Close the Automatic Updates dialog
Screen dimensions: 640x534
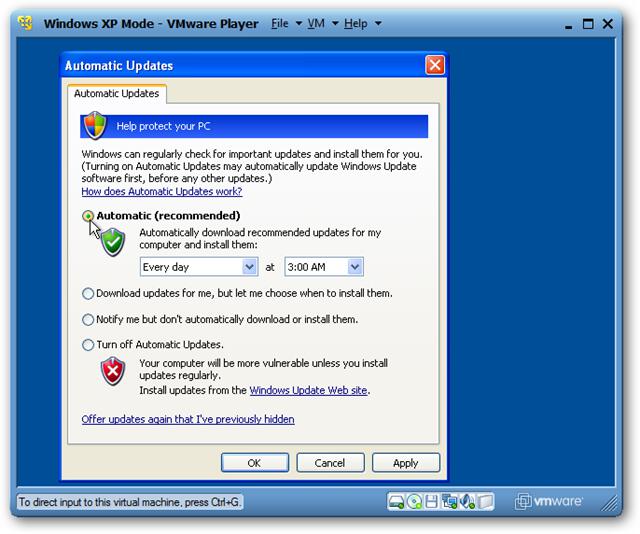pos(435,65)
